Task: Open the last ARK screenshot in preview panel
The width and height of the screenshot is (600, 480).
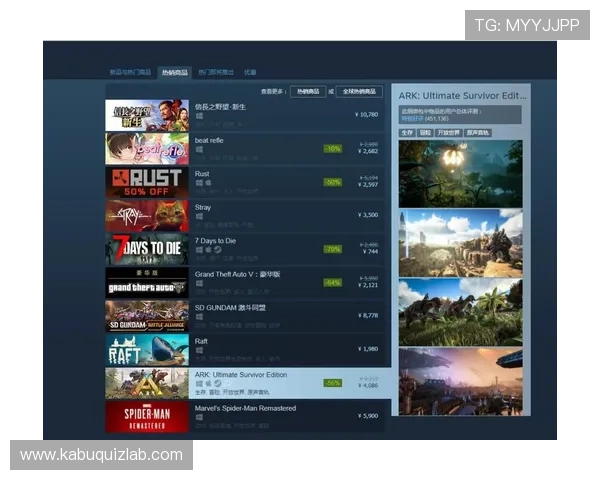Action: [460, 381]
